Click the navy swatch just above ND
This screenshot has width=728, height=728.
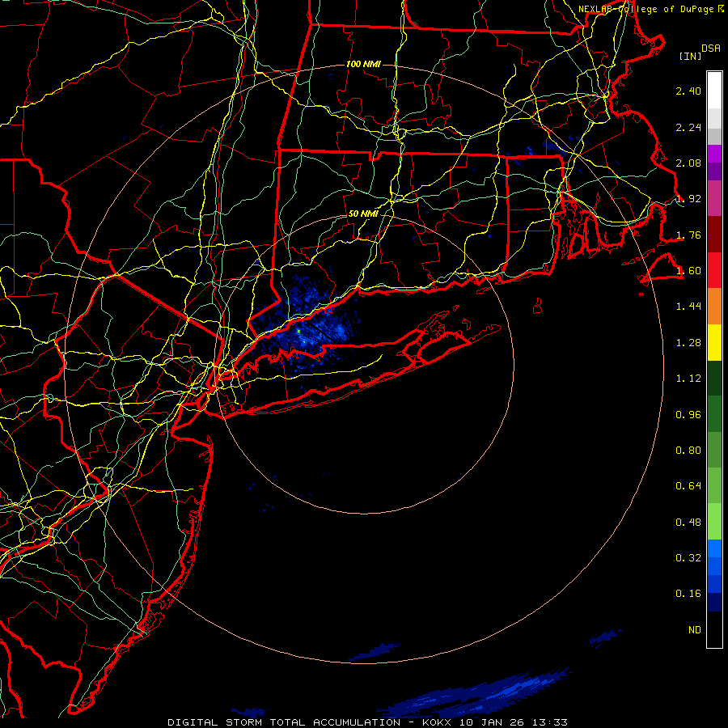tap(714, 602)
